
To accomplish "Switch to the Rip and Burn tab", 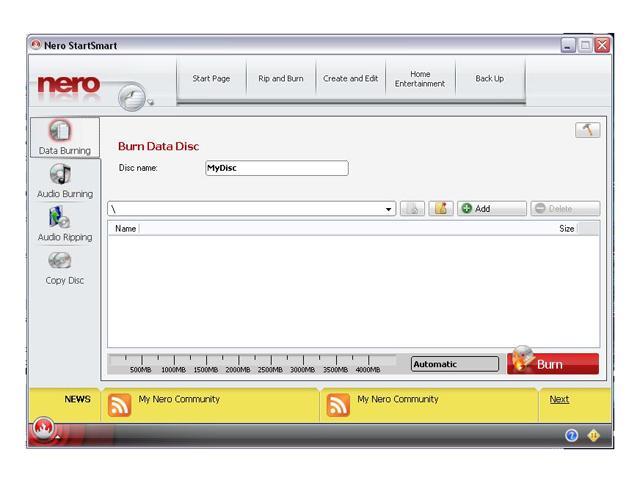I will coord(281,79).
